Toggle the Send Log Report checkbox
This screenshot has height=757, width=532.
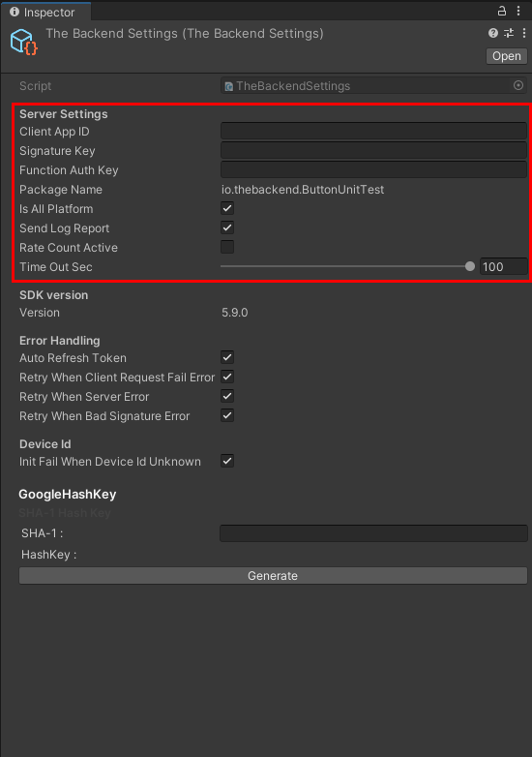pos(227,227)
